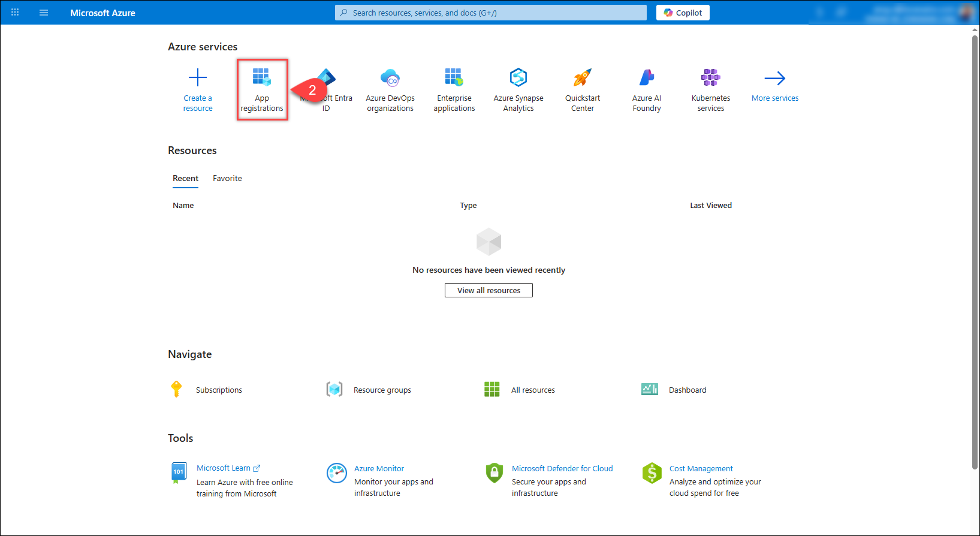Open Microsoft Defender for Cloud
This screenshot has height=536, width=980.
pyautogui.click(x=562, y=469)
